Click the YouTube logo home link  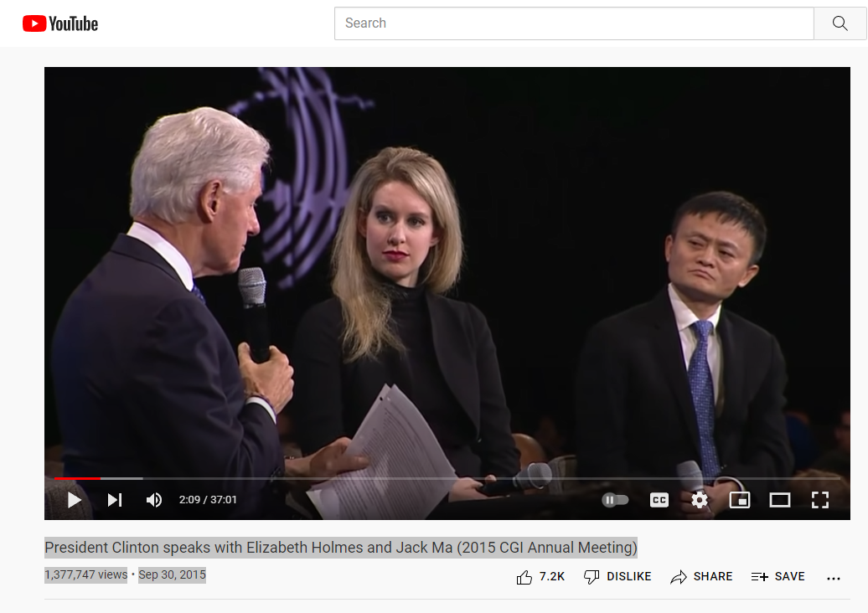[x=60, y=23]
